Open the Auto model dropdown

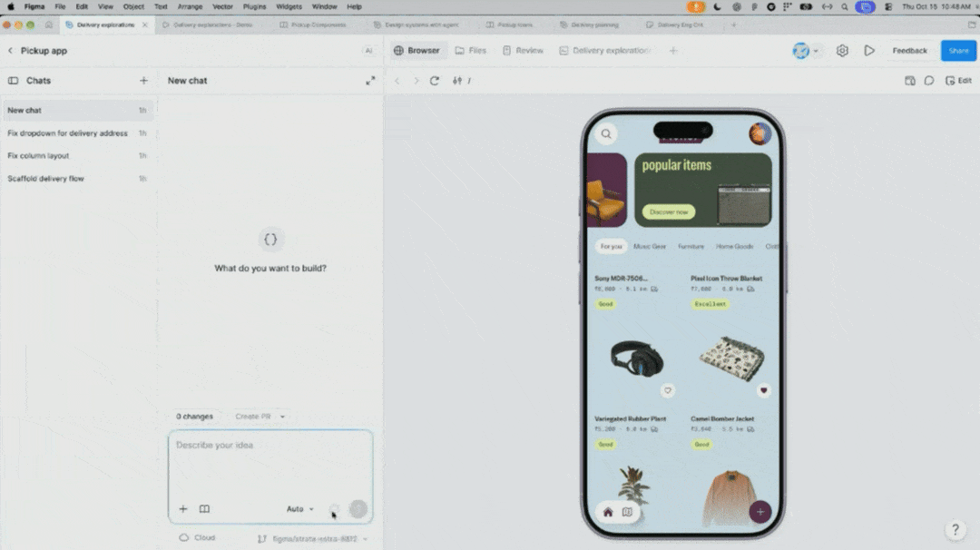(x=300, y=509)
